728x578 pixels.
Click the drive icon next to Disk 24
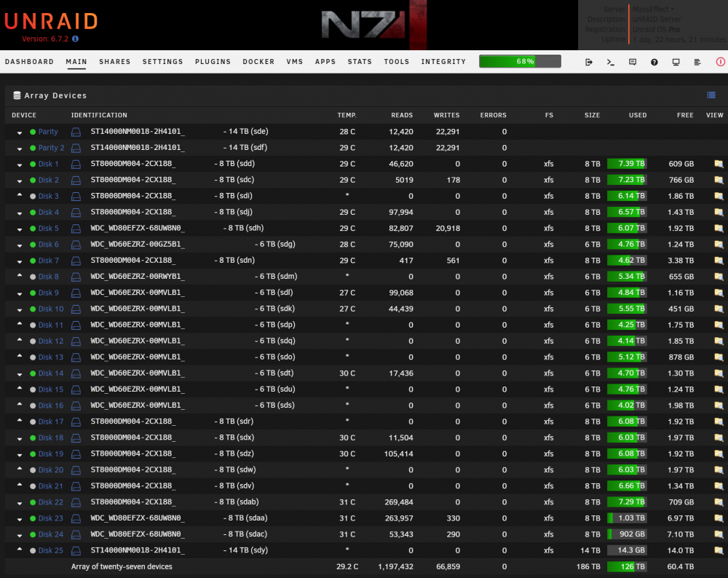click(76, 535)
